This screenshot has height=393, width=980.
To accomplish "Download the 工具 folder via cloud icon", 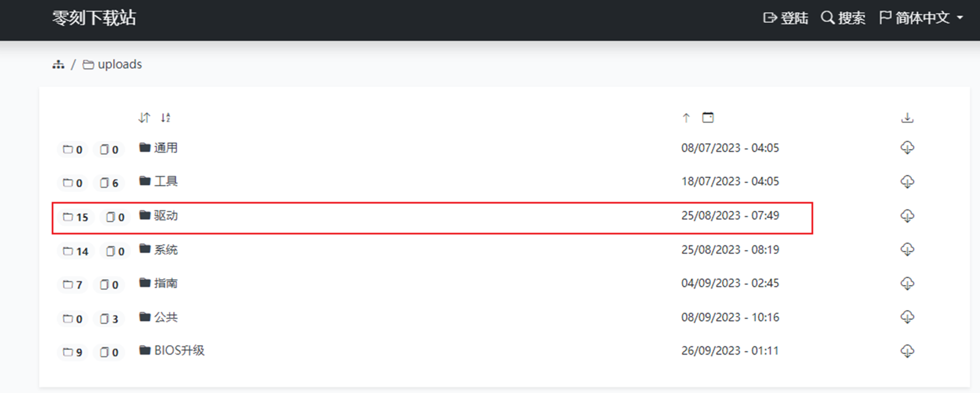I will [x=907, y=182].
